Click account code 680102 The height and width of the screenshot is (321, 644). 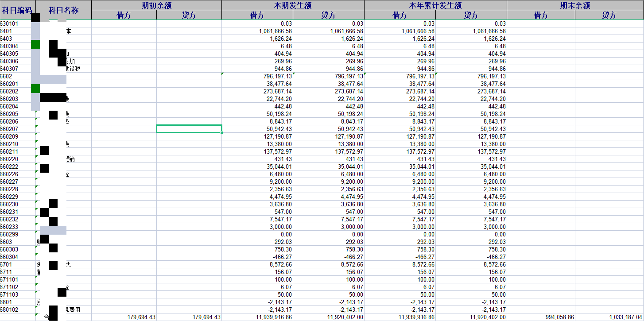point(9,309)
